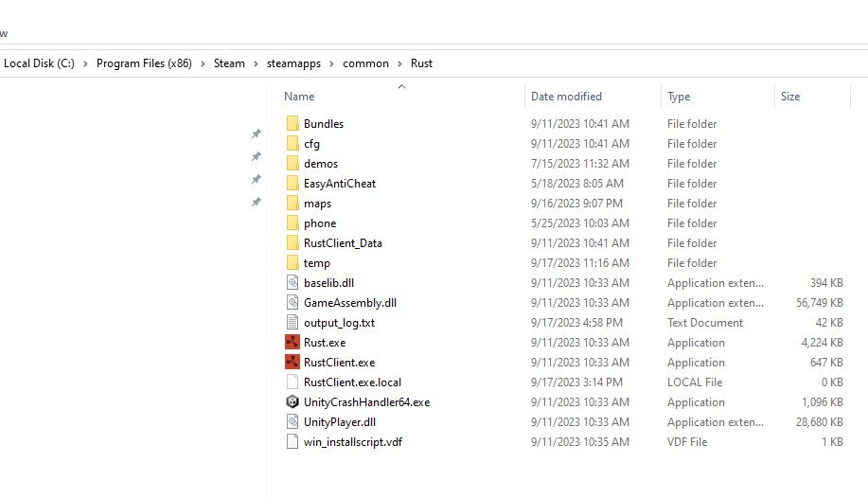
Task: Sort files by Size column header
Action: (790, 97)
